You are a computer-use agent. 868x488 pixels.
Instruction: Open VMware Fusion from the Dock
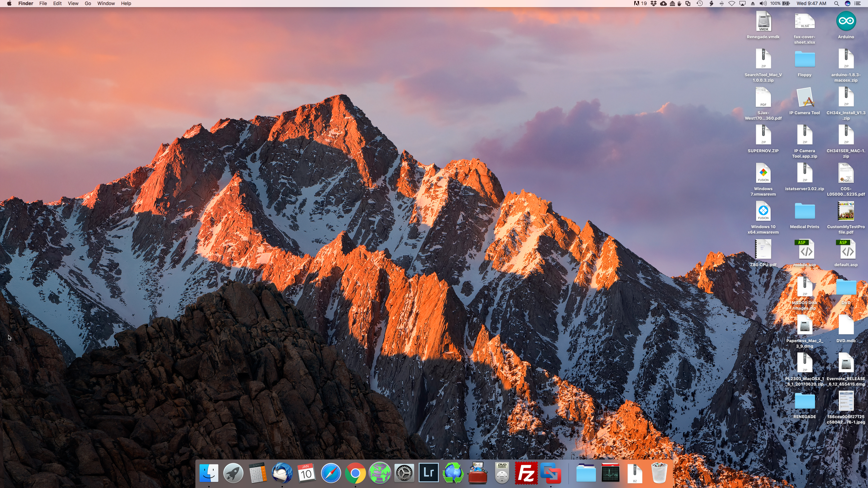click(551, 472)
